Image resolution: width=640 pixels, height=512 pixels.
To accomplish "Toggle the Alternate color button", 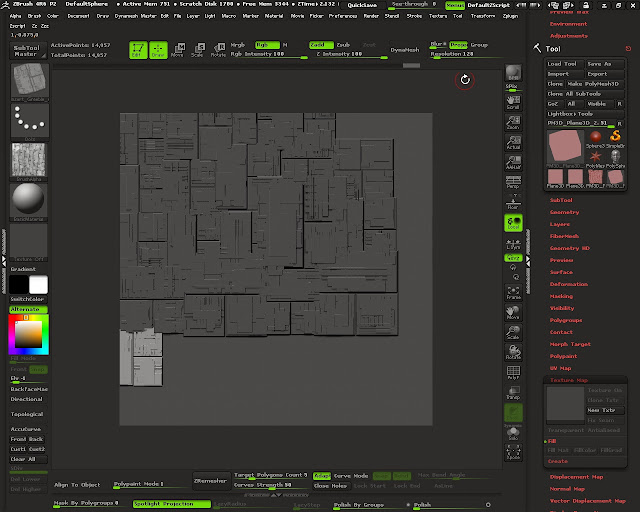I will pos(28,309).
